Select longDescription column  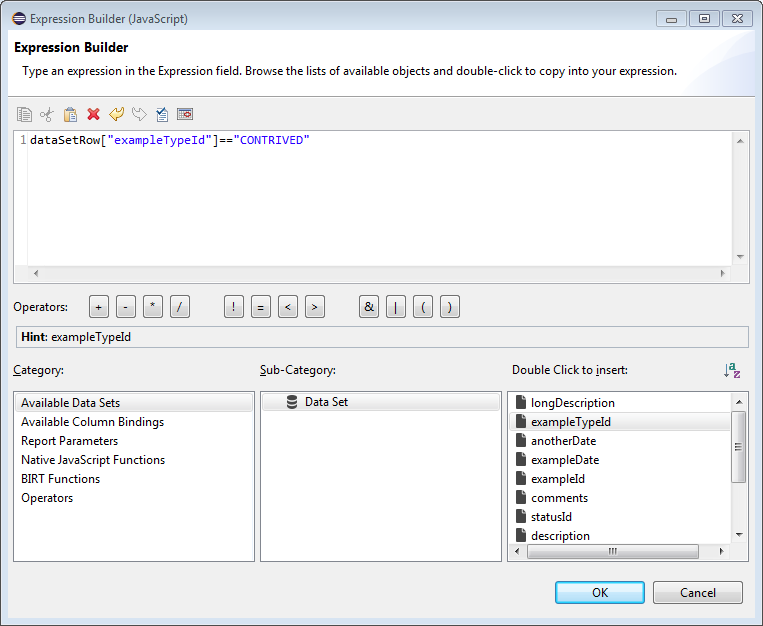coord(573,403)
